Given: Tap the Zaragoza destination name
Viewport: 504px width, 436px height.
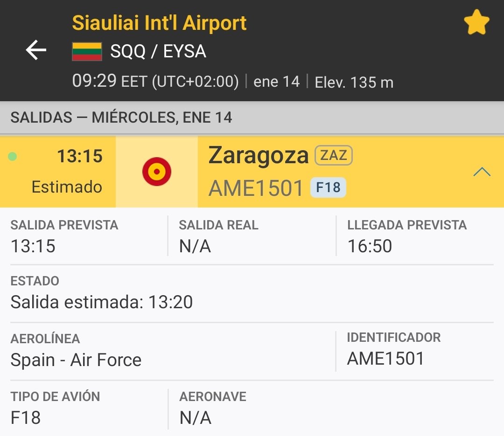Looking at the screenshot, I should (x=259, y=155).
